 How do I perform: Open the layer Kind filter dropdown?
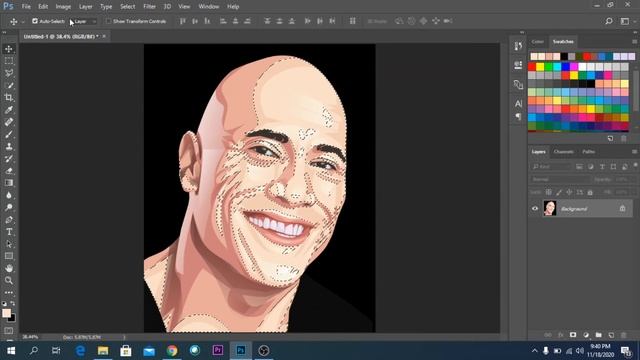click(551, 167)
